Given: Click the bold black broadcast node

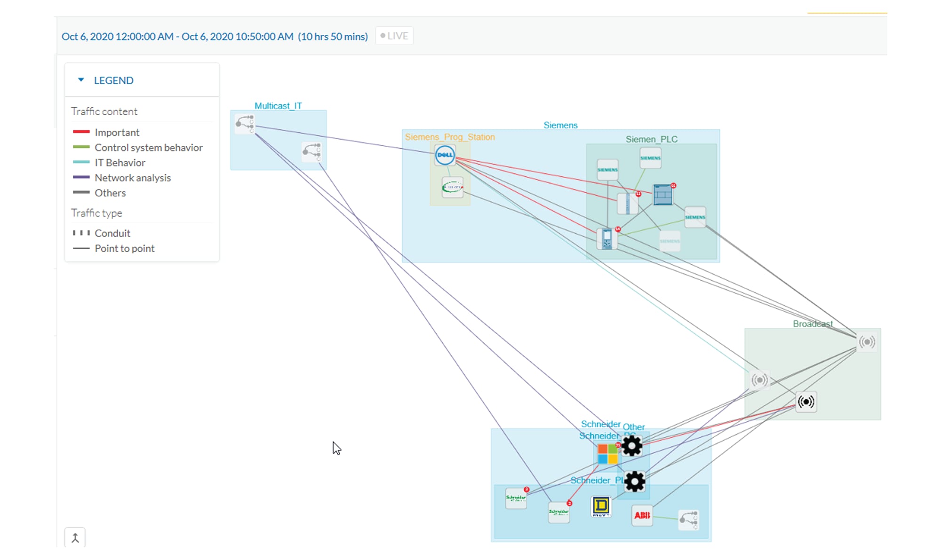Looking at the screenshot, I should 806,402.
